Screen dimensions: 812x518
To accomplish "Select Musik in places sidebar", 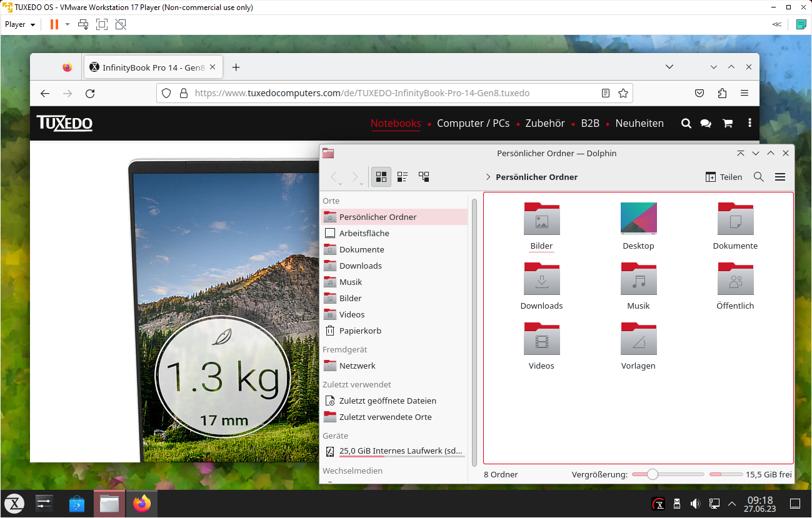I will (x=394, y=282).
